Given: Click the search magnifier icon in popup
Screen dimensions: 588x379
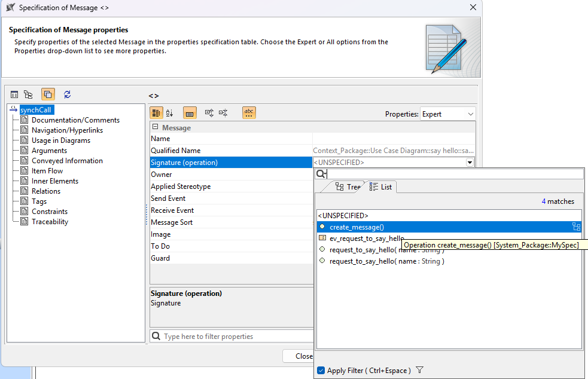Looking at the screenshot, I should click(x=321, y=174).
